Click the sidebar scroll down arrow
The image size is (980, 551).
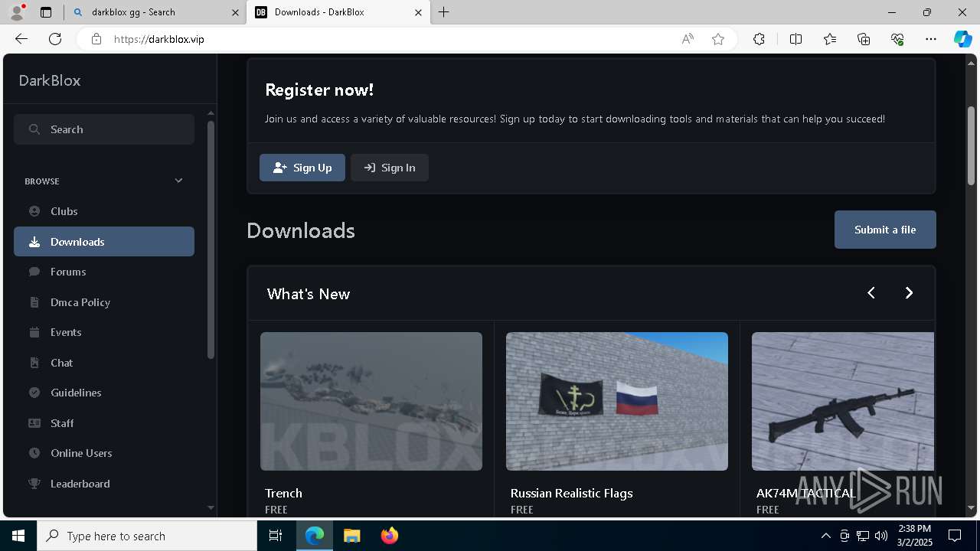click(211, 507)
